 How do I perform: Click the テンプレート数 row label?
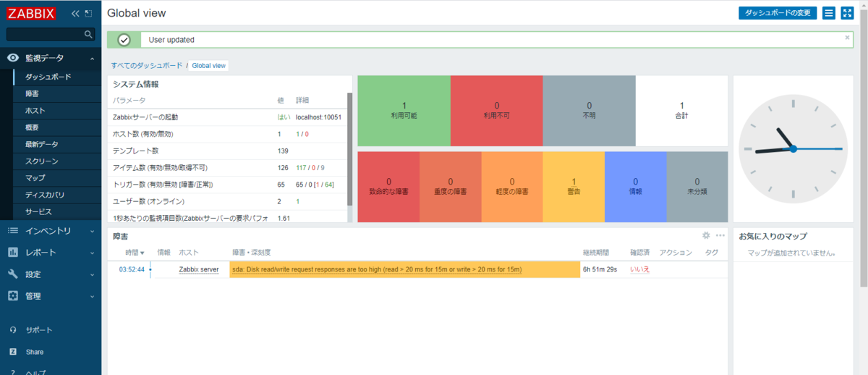[136, 151]
